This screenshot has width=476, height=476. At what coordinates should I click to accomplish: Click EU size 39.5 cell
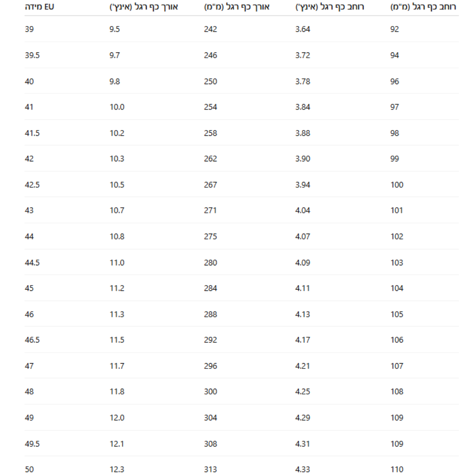32,56
